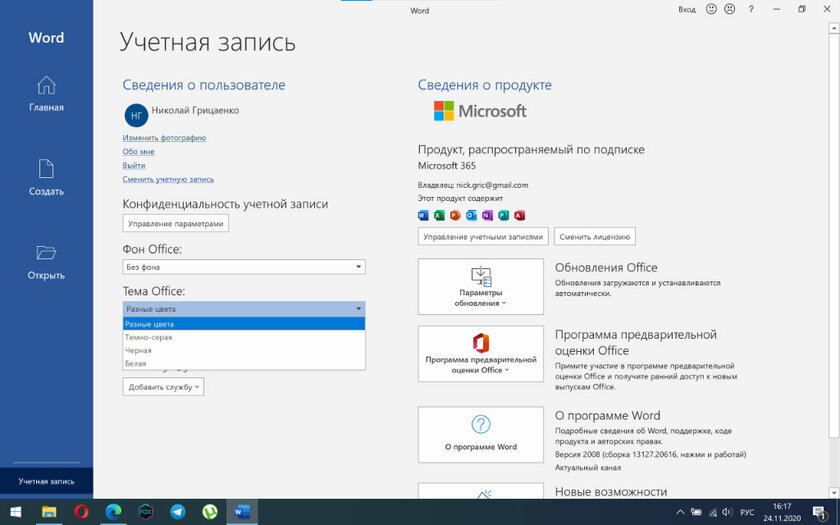Click the РУС language indicator

(x=747, y=512)
